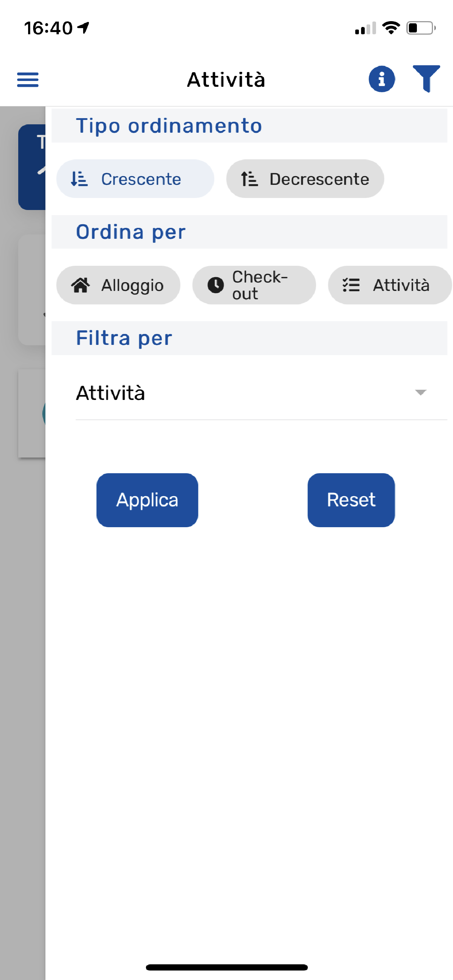
Task: Click the descending sort icon in Decrescente
Action: 249,179
